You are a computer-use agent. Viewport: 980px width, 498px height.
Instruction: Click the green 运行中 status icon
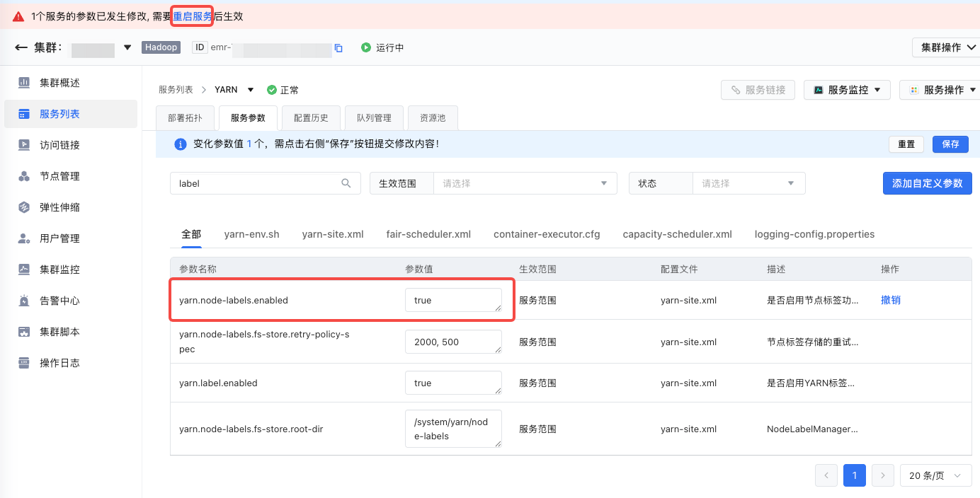tap(366, 48)
